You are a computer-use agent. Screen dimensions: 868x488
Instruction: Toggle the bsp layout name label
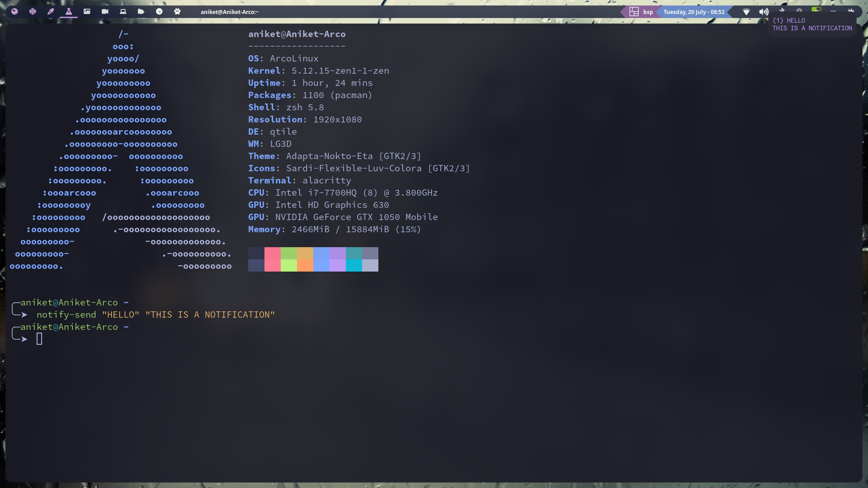click(x=648, y=12)
